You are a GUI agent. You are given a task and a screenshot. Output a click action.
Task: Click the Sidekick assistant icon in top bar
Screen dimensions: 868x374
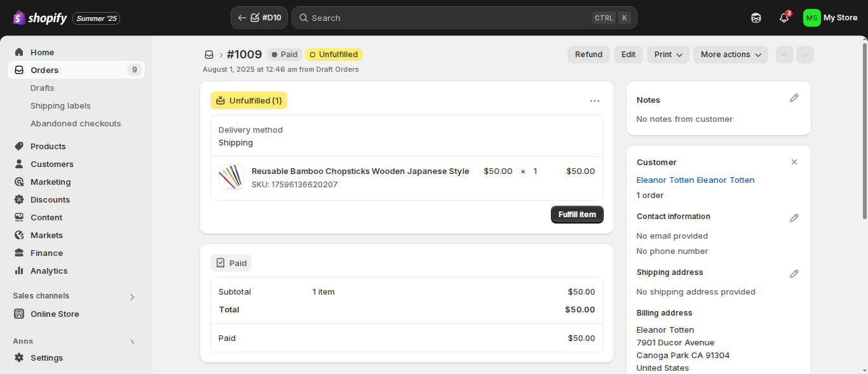tap(756, 18)
